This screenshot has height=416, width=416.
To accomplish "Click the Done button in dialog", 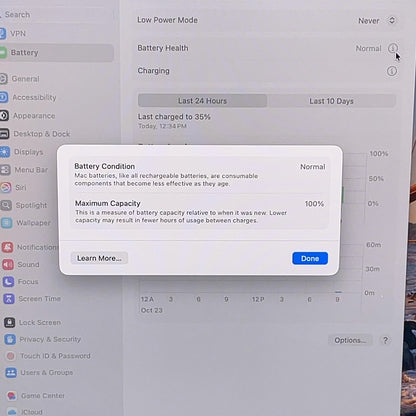I will [x=310, y=258].
